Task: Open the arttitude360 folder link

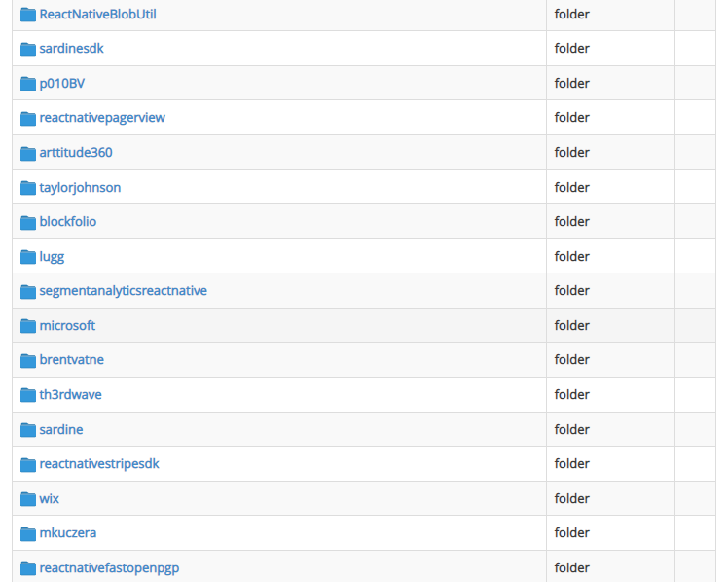Action: click(x=76, y=152)
